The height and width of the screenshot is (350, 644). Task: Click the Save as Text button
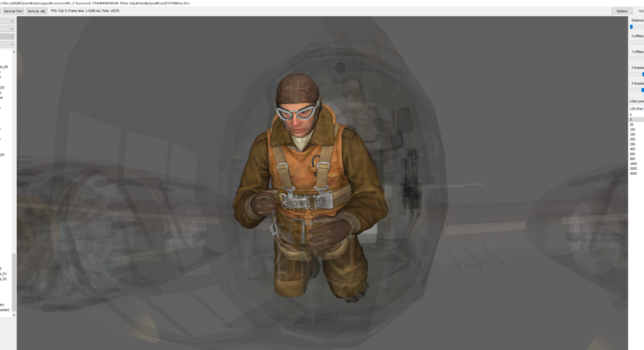[x=13, y=11]
